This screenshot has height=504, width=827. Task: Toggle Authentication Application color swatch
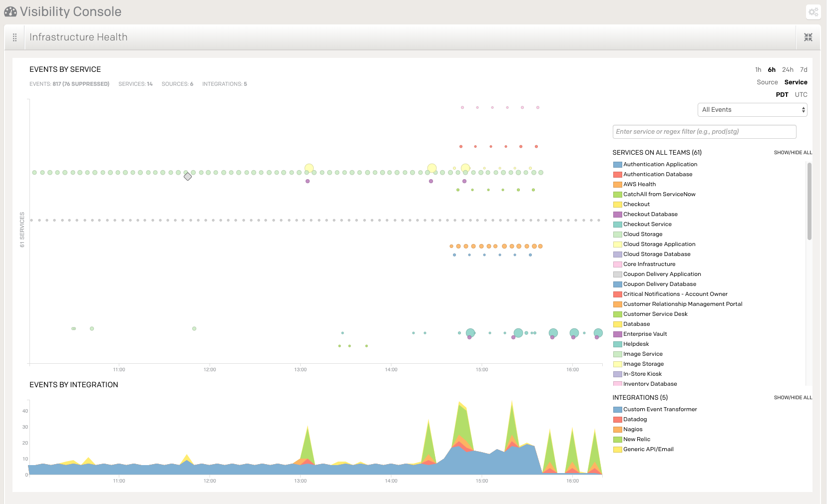[618, 165]
